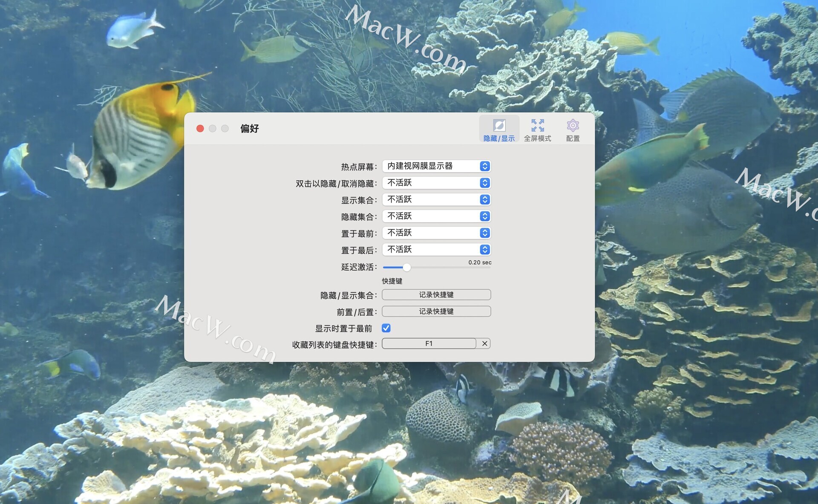Image resolution: width=818 pixels, height=504 pixels.
Task: Toggle the 显示时置于最前 checkbox
Action: [x=386, y=328]
